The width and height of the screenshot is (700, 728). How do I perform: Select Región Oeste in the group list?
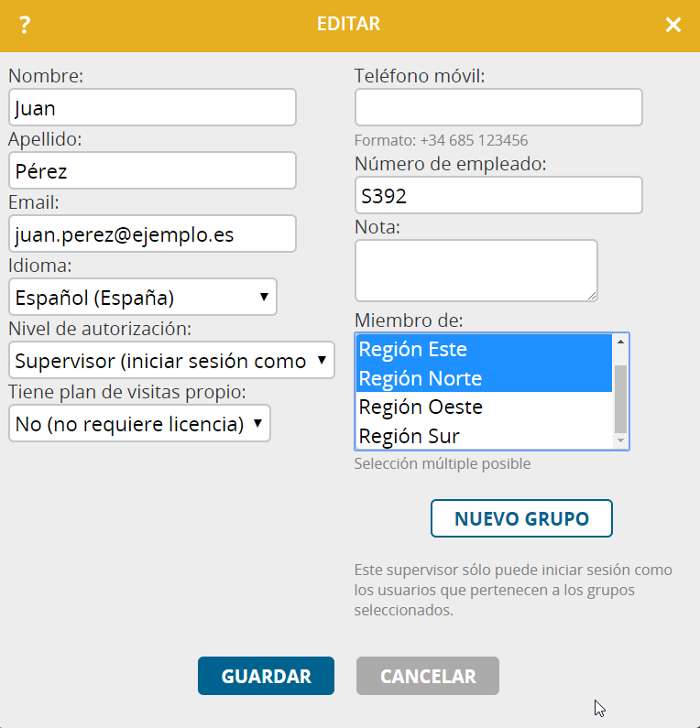click(484, 407)
